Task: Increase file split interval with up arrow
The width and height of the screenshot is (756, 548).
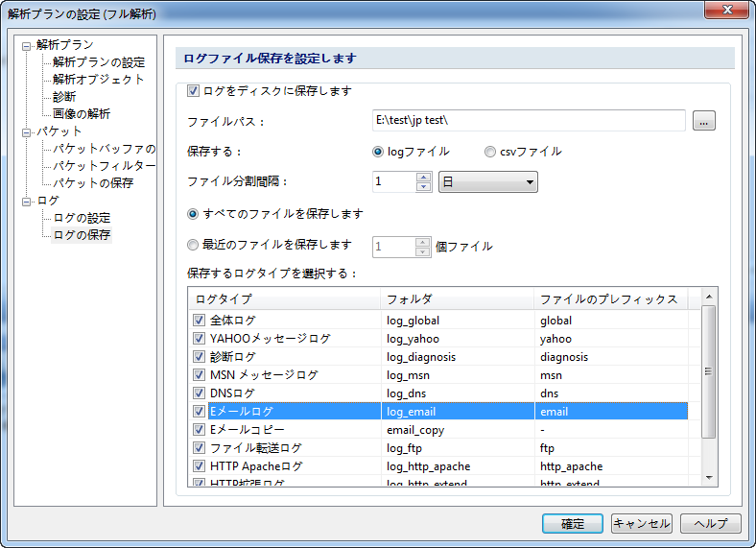Action: [424, 177]
